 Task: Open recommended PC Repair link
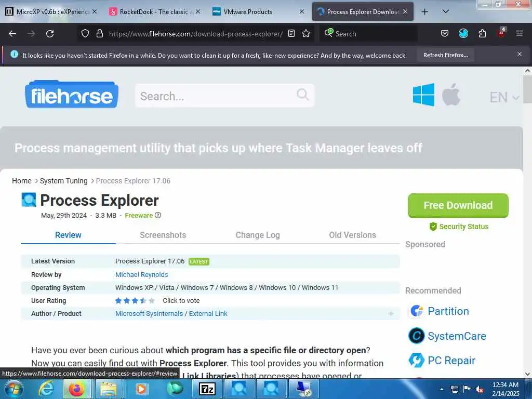pos(442,361)
